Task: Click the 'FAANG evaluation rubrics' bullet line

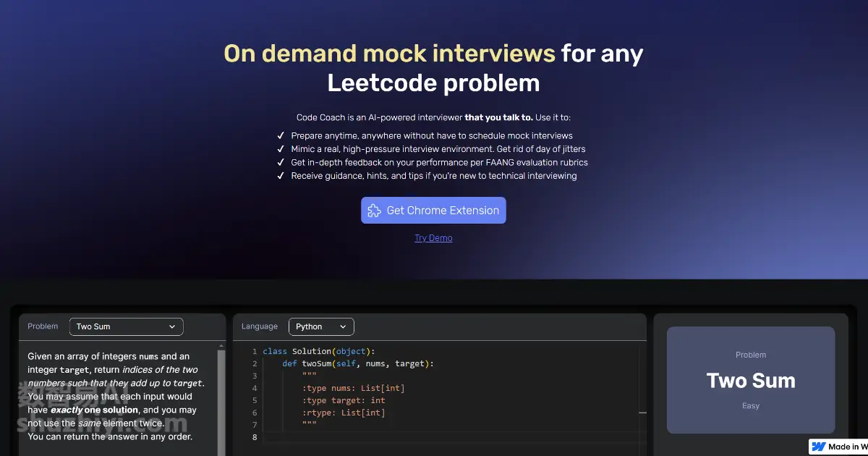Action: pos(439,162)
